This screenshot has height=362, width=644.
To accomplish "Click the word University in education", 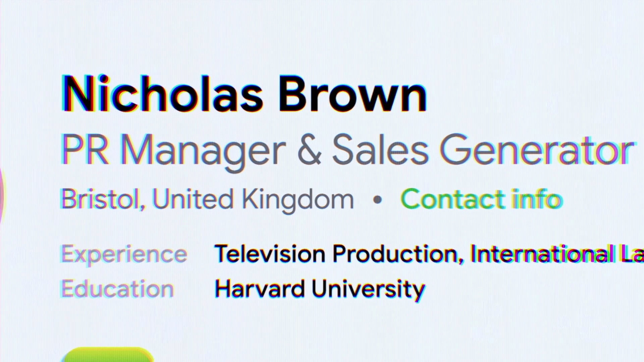I will [368, 289].
